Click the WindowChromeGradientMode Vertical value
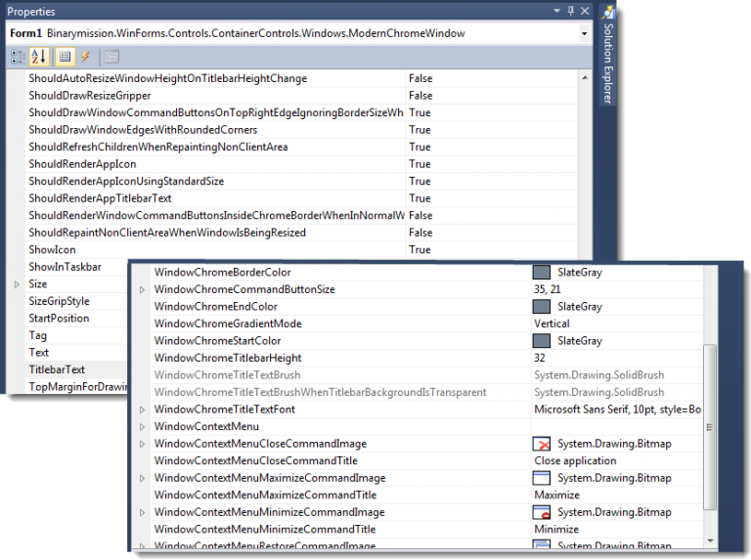The image size is (751, 560). [552, 324]
